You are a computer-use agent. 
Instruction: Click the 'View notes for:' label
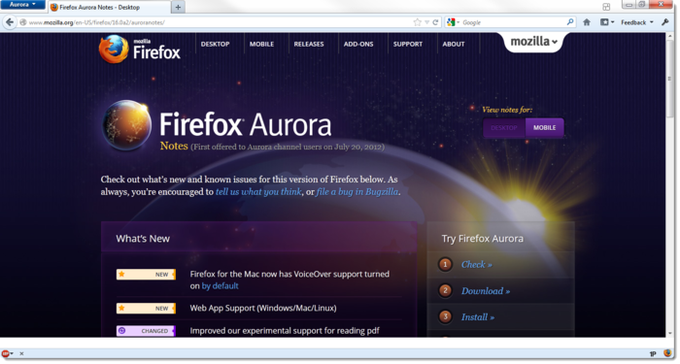507,110
